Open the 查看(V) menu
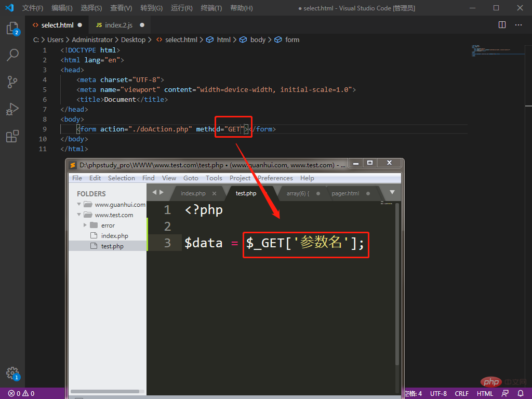Viewport: 532px width, 399px height. click(121, 8)
